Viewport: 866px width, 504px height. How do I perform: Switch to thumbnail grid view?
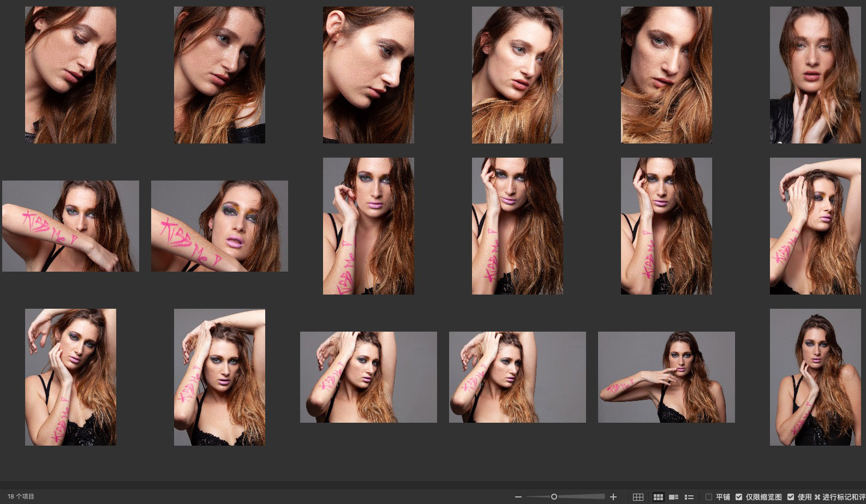pos(658,497)
